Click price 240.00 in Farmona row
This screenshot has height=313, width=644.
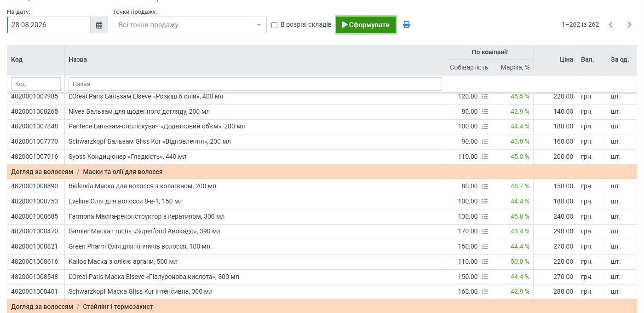click(563, 217)
